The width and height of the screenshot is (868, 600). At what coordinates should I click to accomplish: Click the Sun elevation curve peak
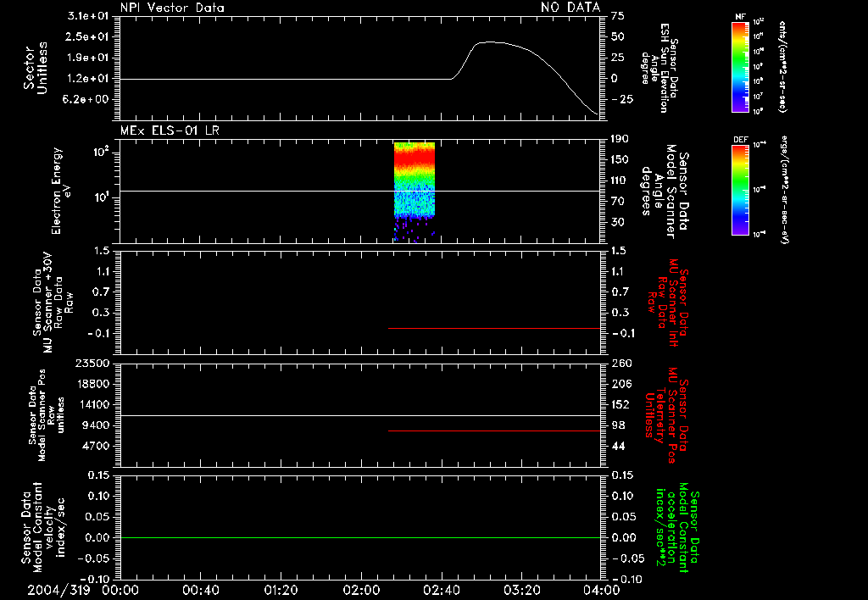coord(490,42)
